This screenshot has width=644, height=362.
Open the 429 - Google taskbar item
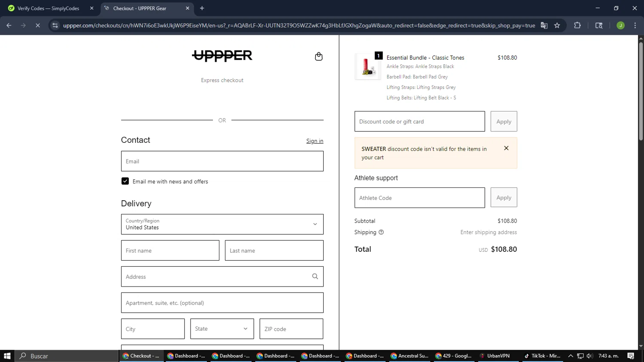[x=454, y=356]
